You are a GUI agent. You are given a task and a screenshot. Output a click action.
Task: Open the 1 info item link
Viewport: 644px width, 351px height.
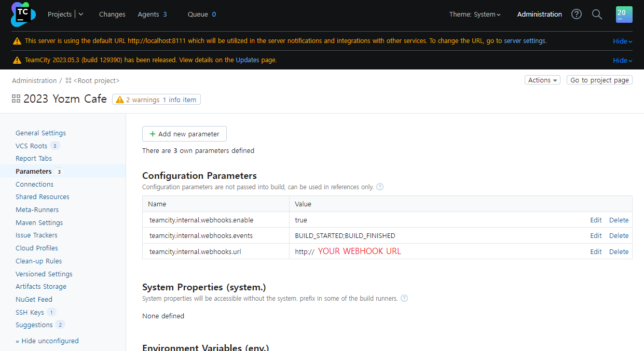pos(180,100)
